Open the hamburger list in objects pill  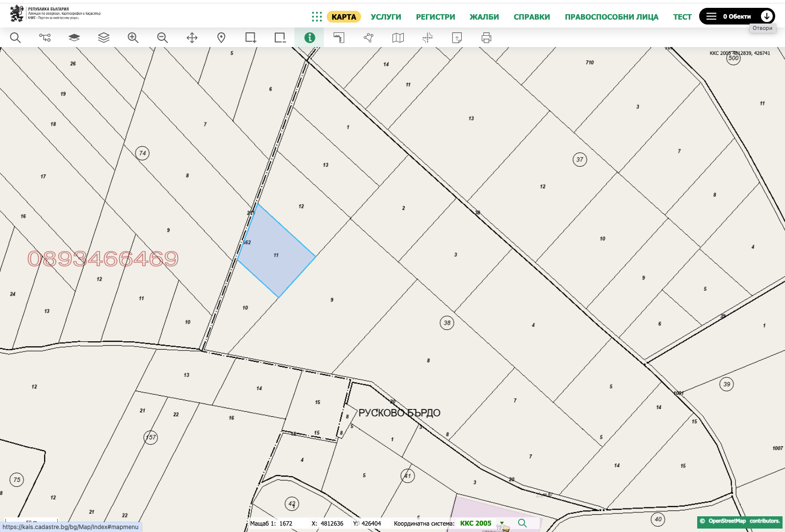click(x=711, y=16)
